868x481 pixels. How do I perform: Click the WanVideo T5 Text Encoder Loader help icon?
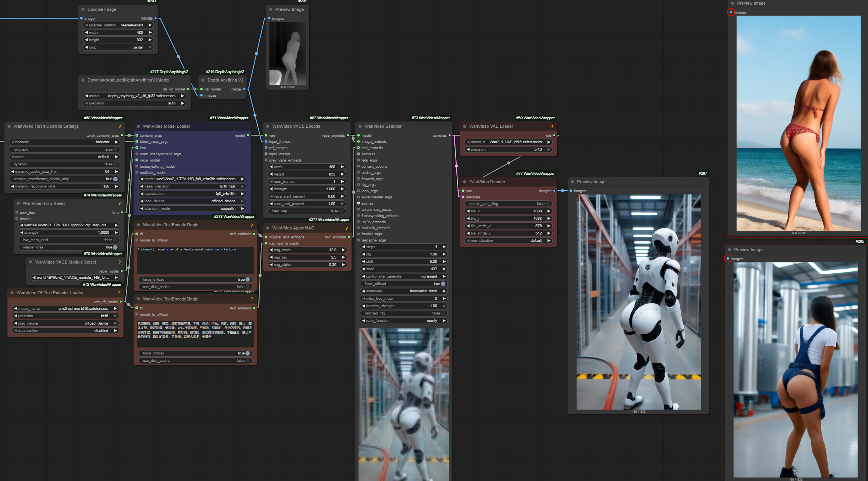click(x=119, y=293)
